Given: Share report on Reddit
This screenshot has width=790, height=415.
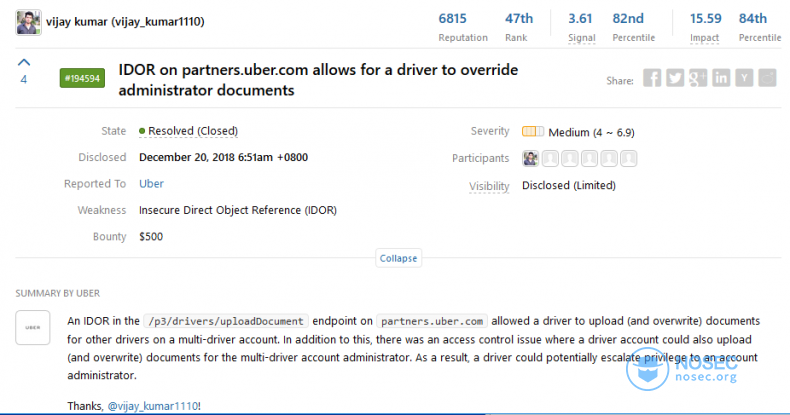Looking at the screenshot, I should click(x=767, y=79).
